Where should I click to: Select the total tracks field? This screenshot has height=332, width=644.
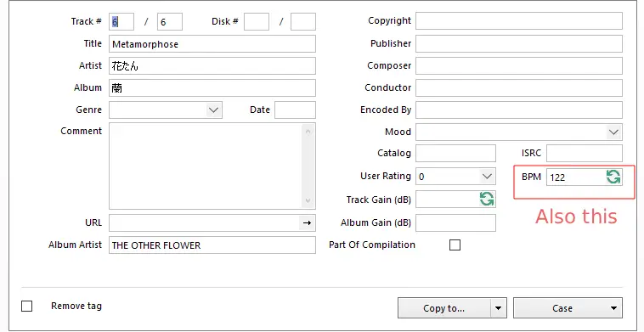170,22
